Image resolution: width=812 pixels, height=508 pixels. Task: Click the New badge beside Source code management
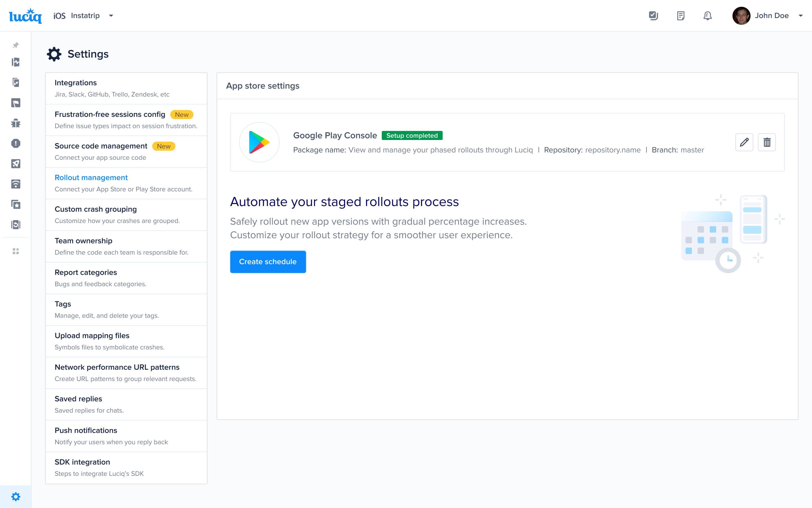coord(164,146)
